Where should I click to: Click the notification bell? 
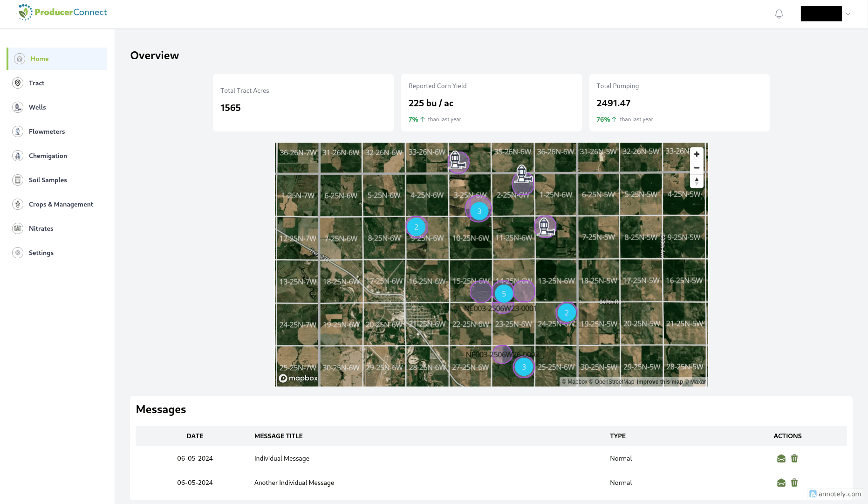(x=779, y=14)
